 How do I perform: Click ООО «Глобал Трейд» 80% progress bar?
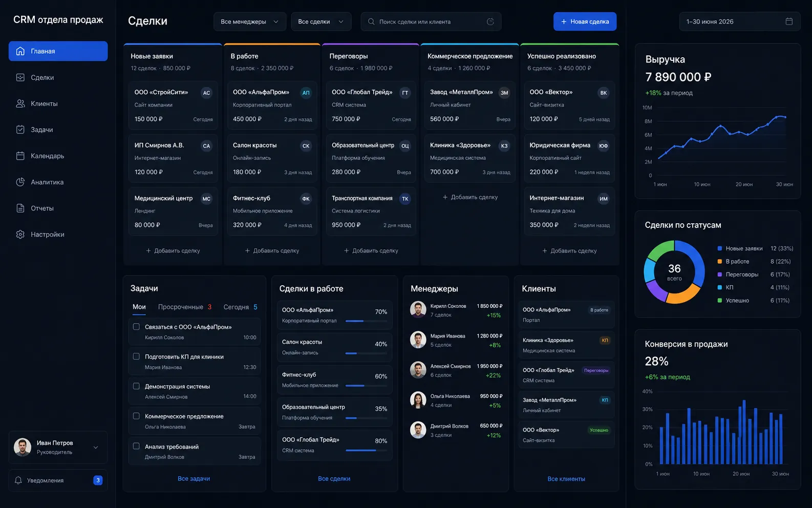[x=366, y=451]
